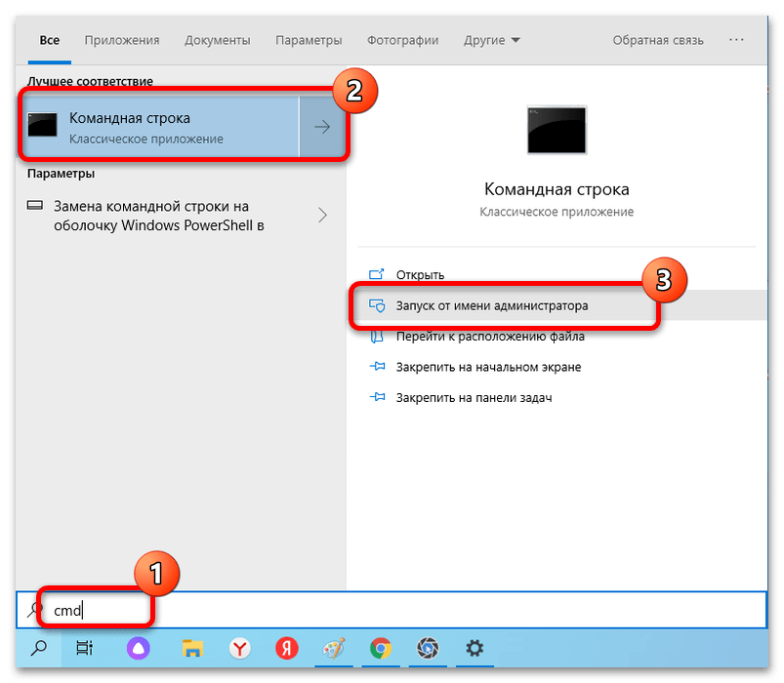The image size is (784, 683).
Task: Choose Перейти к расположению файла
Action: (x=490, y=337)
